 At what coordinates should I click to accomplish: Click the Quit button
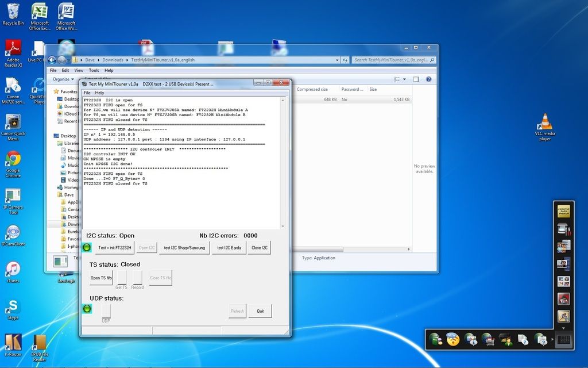click(x=260, y=311)
